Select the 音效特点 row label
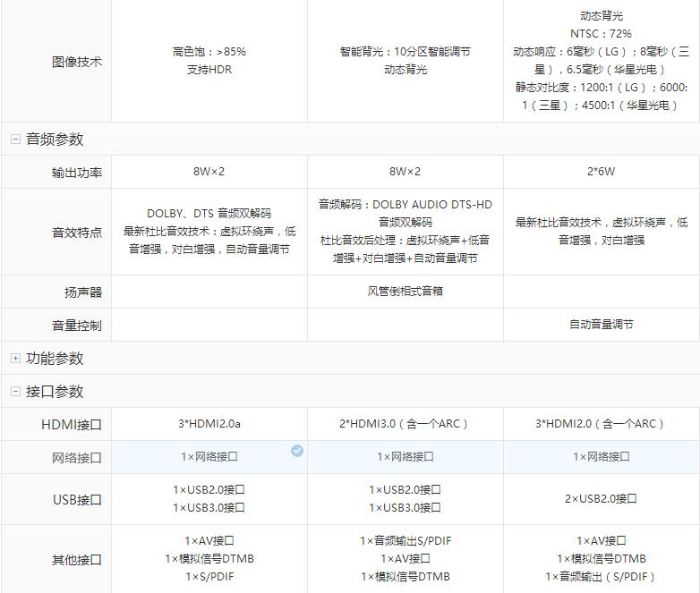The height and width of the screenshot is (593, 700). 77,232
